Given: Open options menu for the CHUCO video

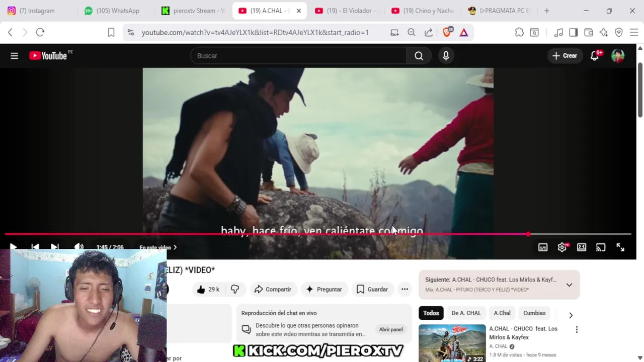Looking at the screenshot, I should (577, 330).
